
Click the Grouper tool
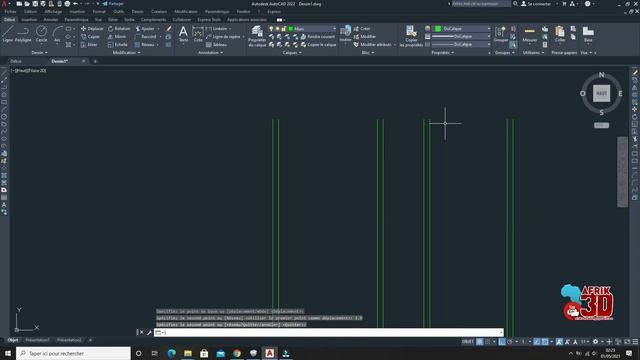point(500,34)
